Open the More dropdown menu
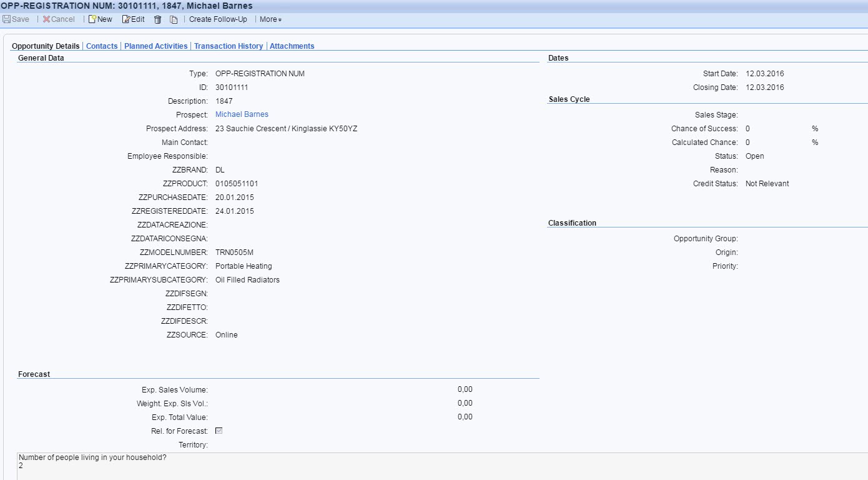Image resolution: width=868 pixels, height=480 pixels. pos(270,19)
